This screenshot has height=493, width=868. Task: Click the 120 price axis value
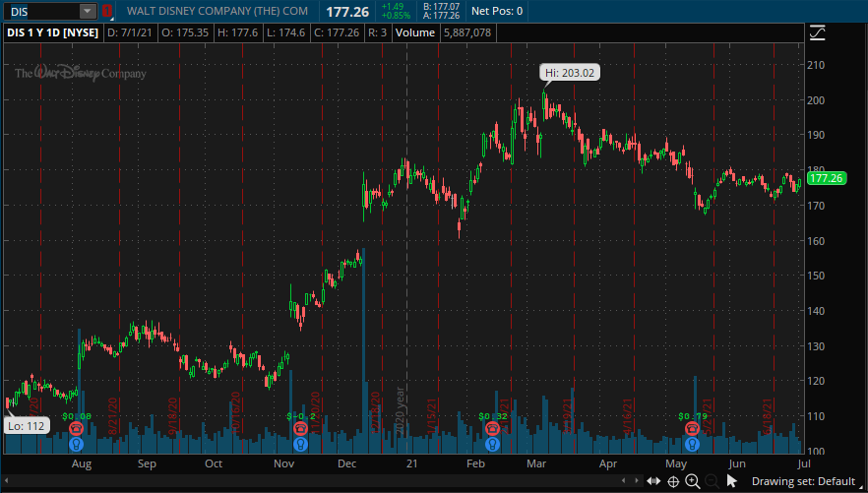816,381
